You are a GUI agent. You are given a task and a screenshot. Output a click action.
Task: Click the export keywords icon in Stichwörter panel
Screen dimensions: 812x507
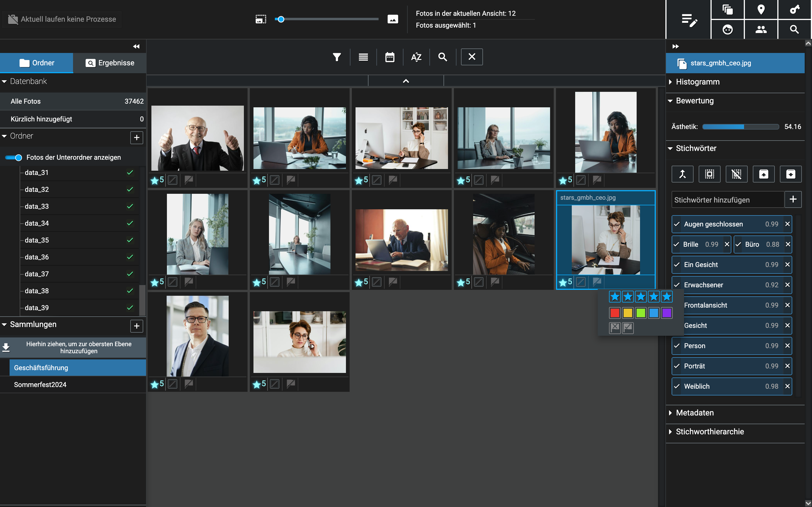[764, 174]
